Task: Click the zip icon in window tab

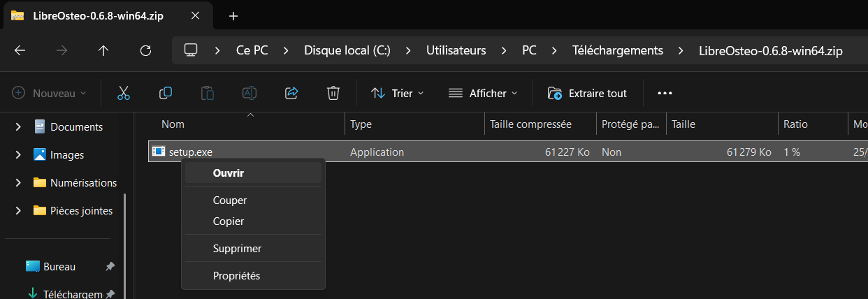Action: click(17, 15)
